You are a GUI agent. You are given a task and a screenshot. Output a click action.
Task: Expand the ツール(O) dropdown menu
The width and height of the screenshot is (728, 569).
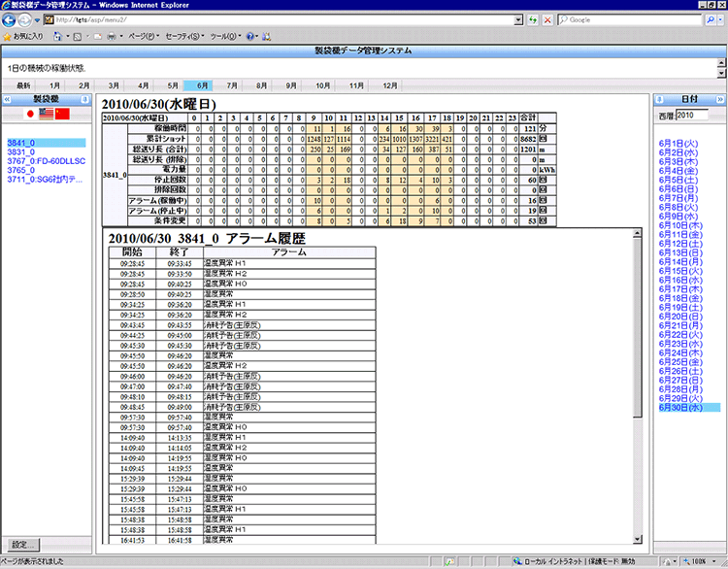coord(224,36)
